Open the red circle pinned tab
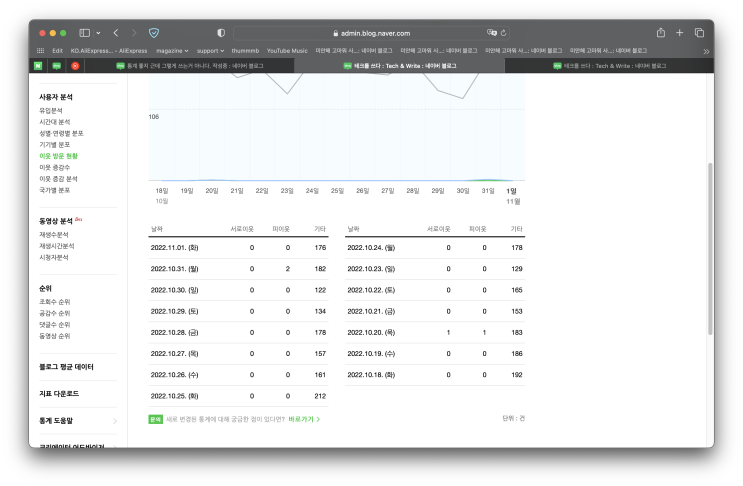 pos(75,66)
